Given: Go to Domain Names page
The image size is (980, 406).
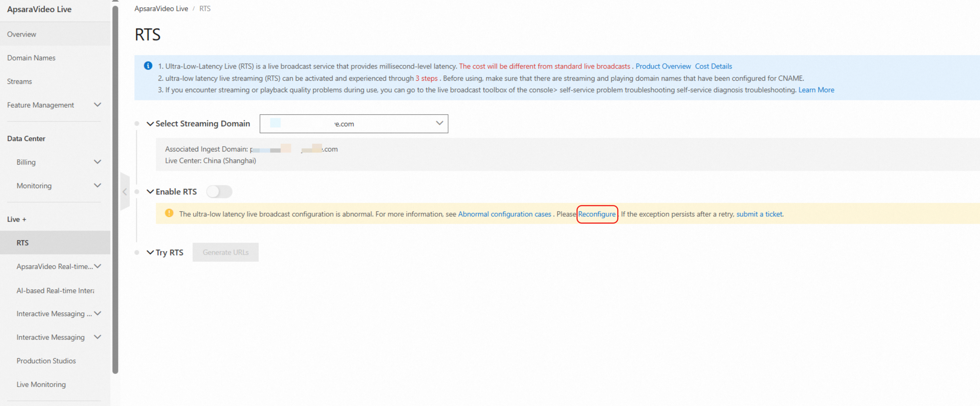Looking at the screenshot, I should pyautogui.click(x=31, y=58).
